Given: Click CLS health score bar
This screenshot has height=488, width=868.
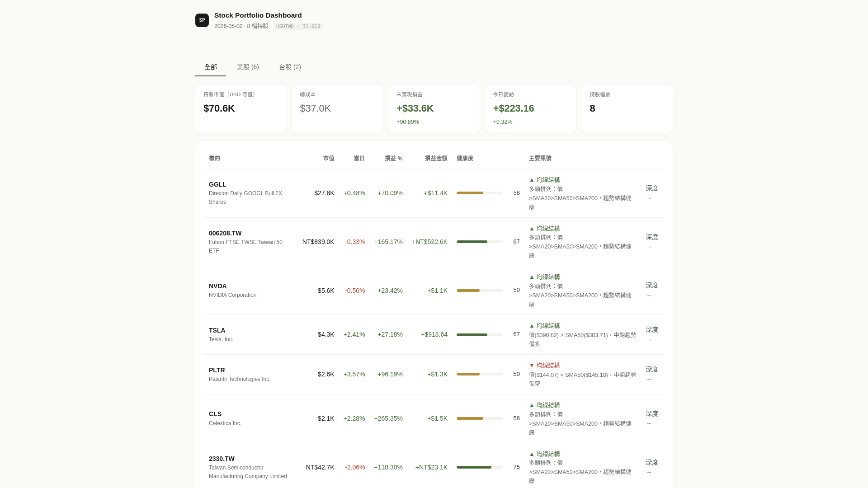Looking at the screenshot, I should [x=479, y=418].
